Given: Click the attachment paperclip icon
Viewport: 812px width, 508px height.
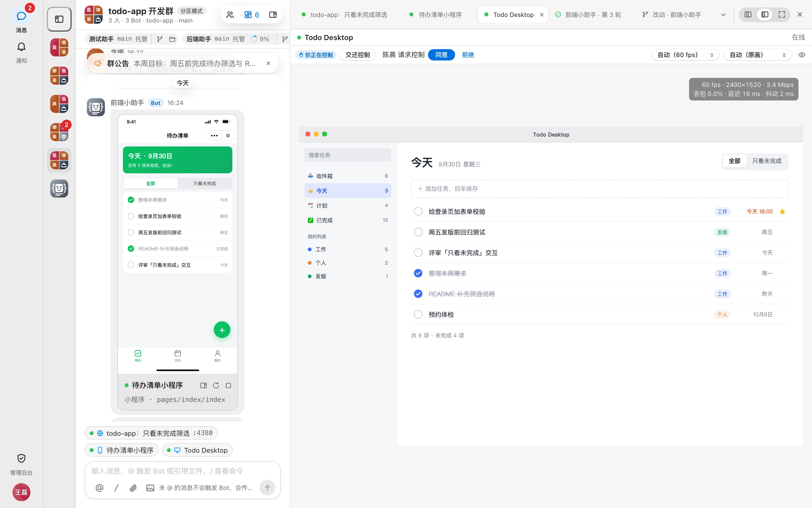Looking at the screenshot, I should [x=133, y=488].
